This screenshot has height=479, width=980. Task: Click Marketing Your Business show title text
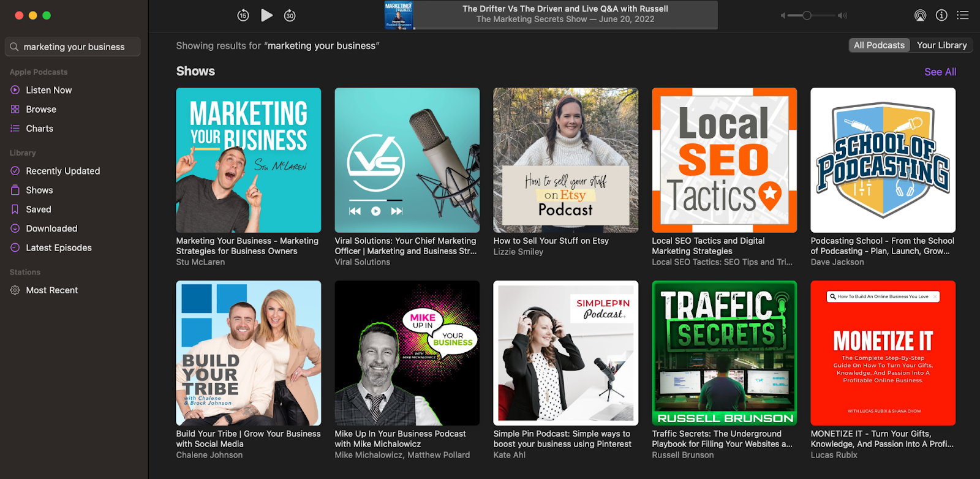pyautogui.click(x=247, y=246)
